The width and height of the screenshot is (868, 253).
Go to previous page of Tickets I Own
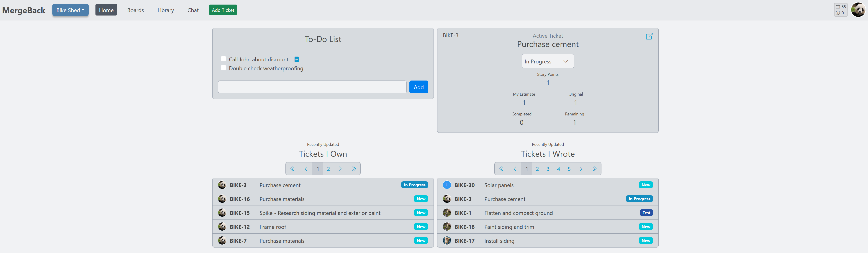pyautogui.click(x=306, y=169)
